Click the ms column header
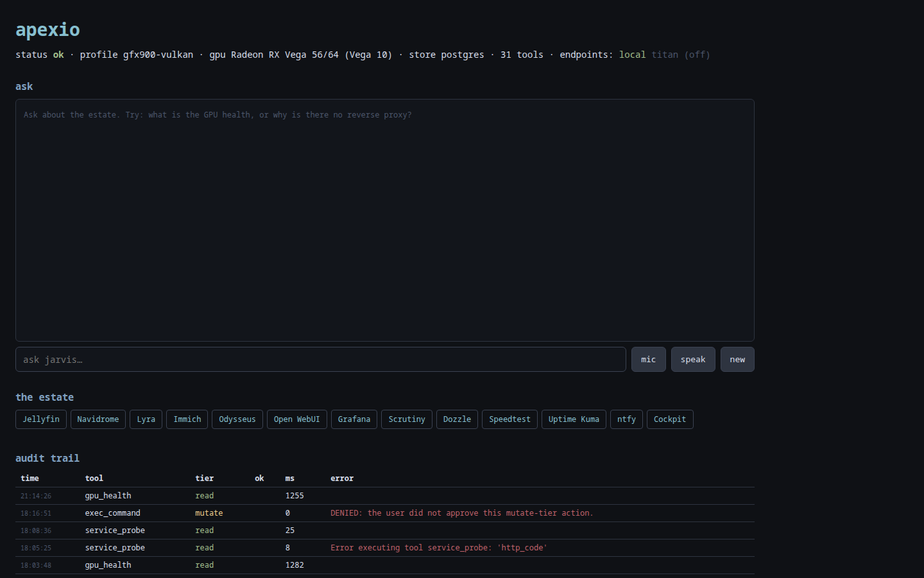Screen dimensions: 924x578 point(290,478)
